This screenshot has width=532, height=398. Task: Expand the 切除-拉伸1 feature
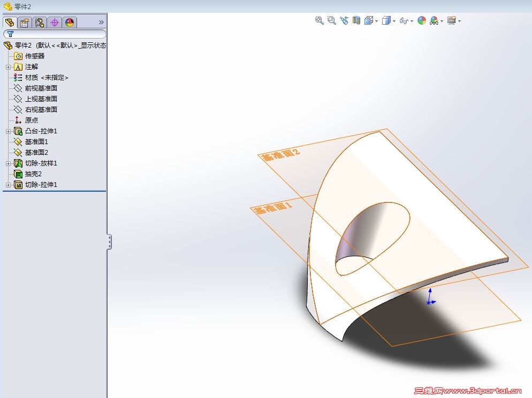[x=9, y=185]
